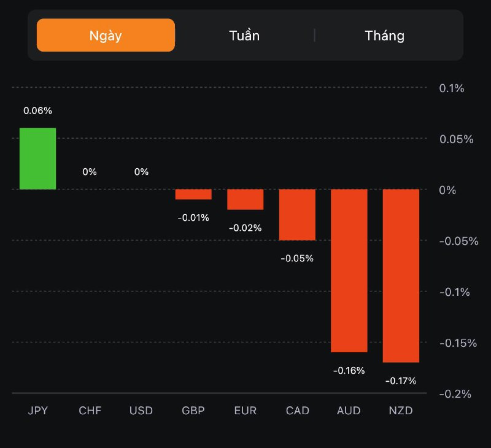Select the Tuần tab
This screenshot has height=448, width=491.
click(x=244, y=35)
